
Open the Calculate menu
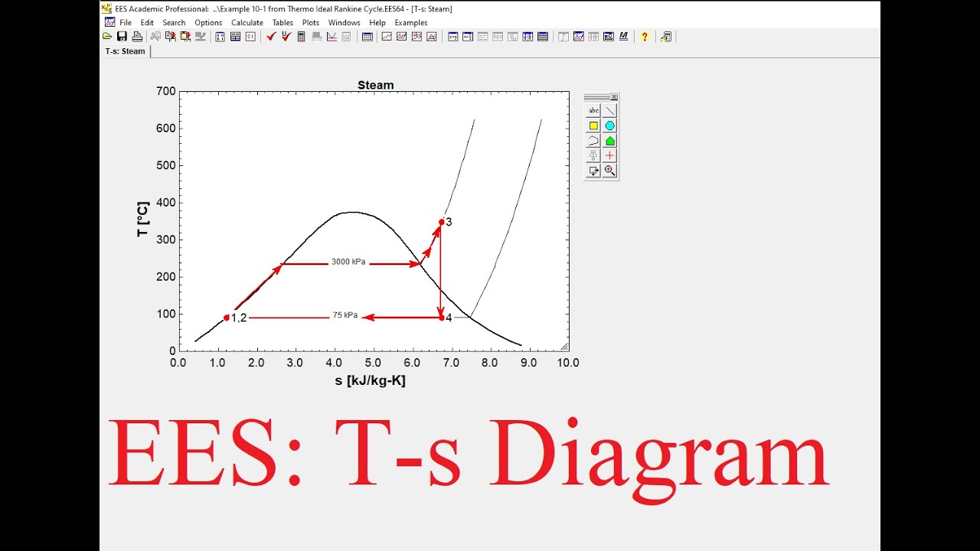click(x=247, y=23)
